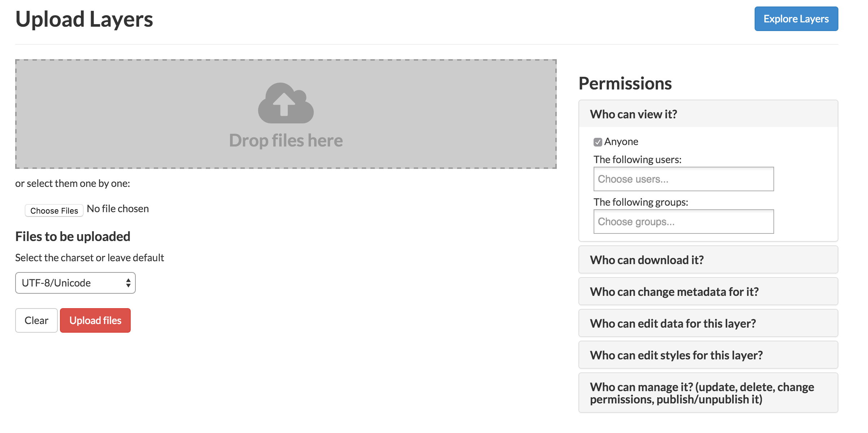Uncheck the Anyone checkbox

598,142
